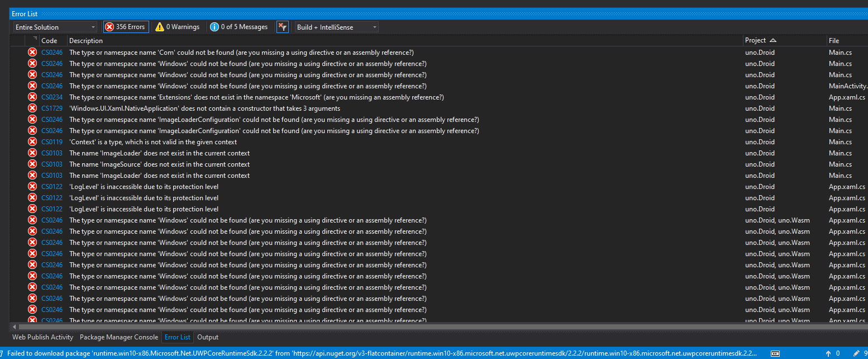This screenshot has height=359, width=868.
Task: Open the Package Manager Console tab
Action: point(119,337)
